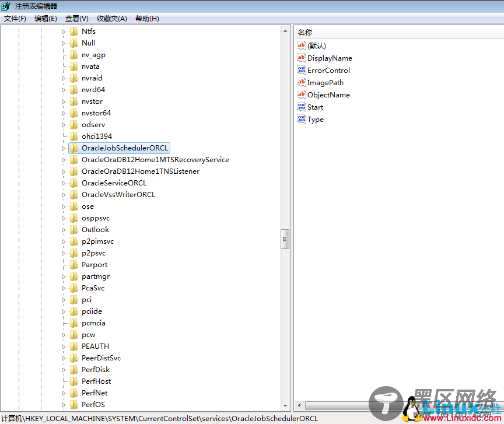The image size is (504, 424).
Task: Click the string icon of ObjectName value
Action: tap(302, 94)
